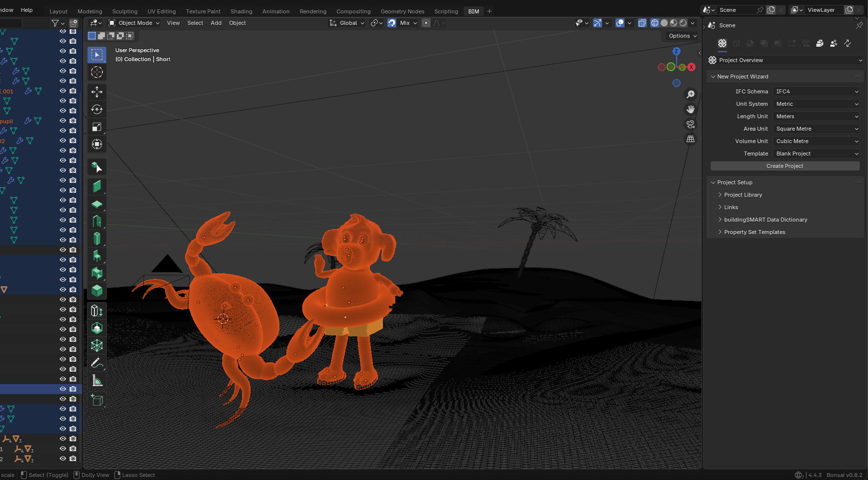The width and height of the screenshot is (868, 480).
Task: Open the Template dropdown
Action: (816, 154)
